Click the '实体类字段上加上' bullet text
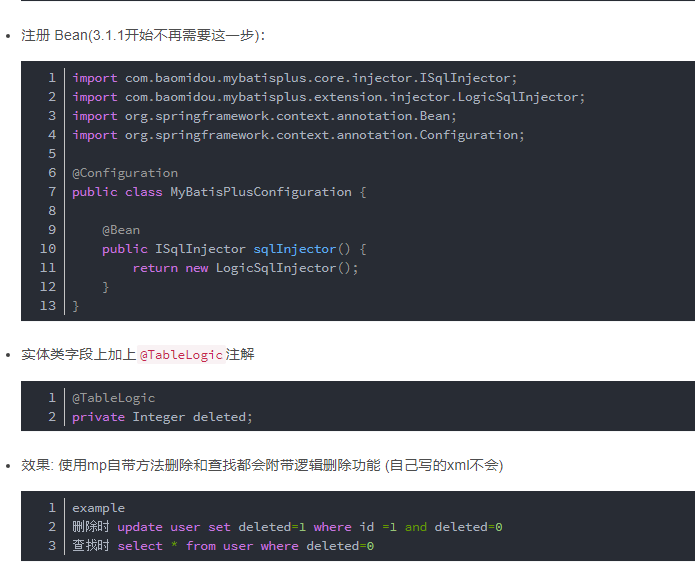 coord(78,355)
